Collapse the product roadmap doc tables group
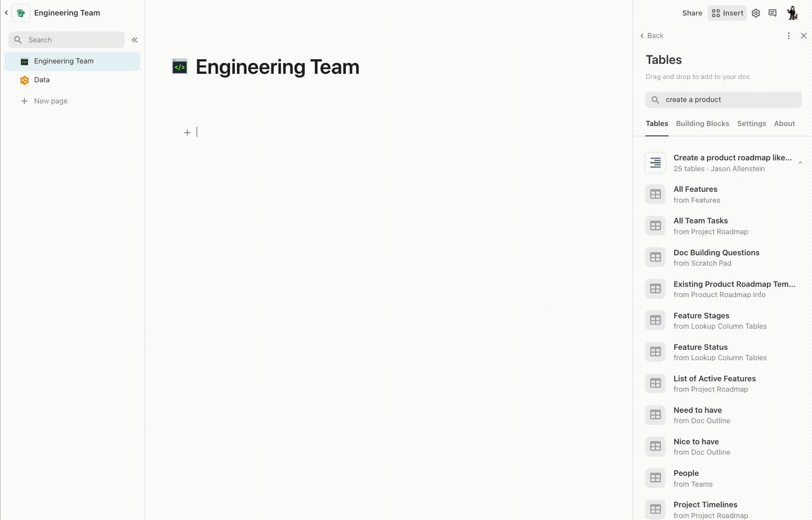The width and height of the screenshot is (812, 520). 800,163
